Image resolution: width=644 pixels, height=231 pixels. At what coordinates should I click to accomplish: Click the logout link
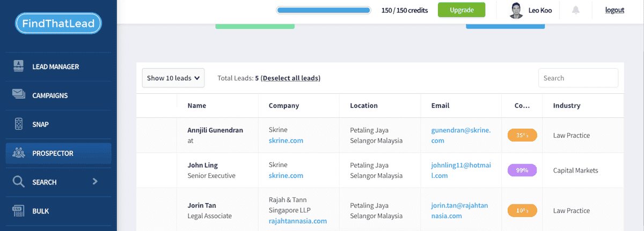tap(614, 10)
